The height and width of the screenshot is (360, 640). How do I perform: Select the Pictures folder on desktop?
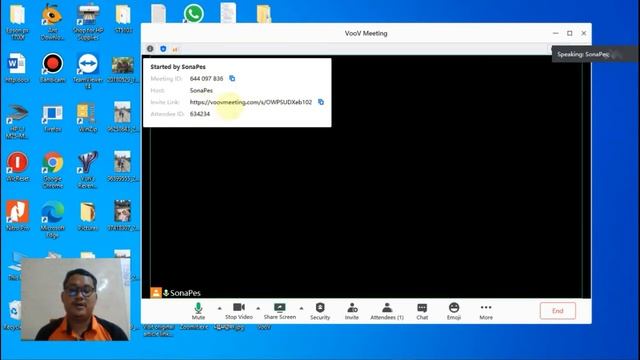coord(87,216)
